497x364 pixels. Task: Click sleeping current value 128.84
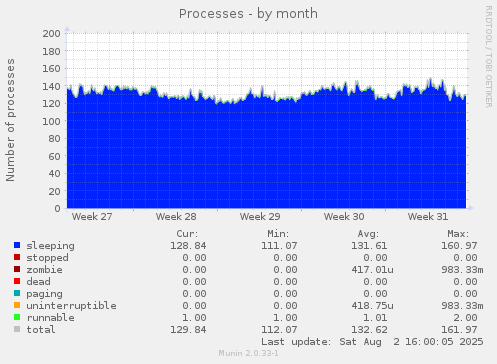click(188, 246)
